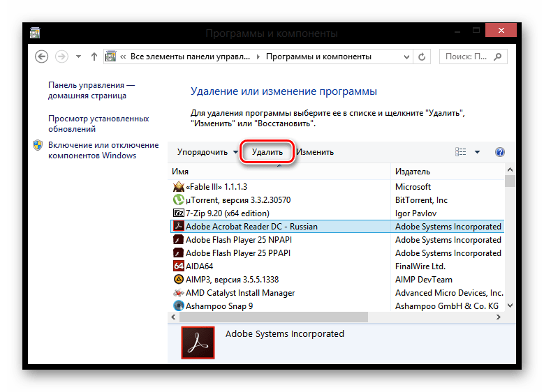This screenshot has height=392, width=544.
Task: Expand view options dropdown arrow
Action: (x=478, y=152)
